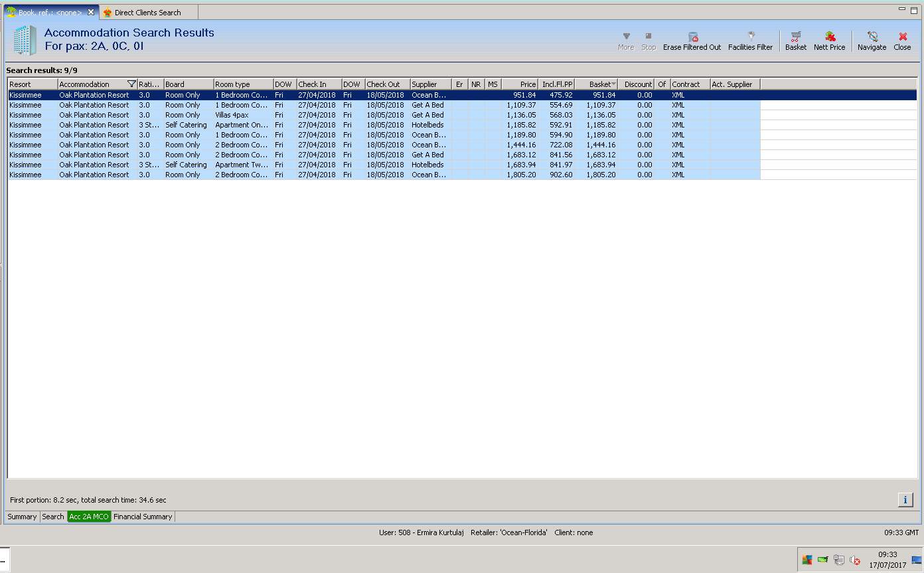
Task: Minimize the editor panel using its top-right icon
Action: coord(903,9)
